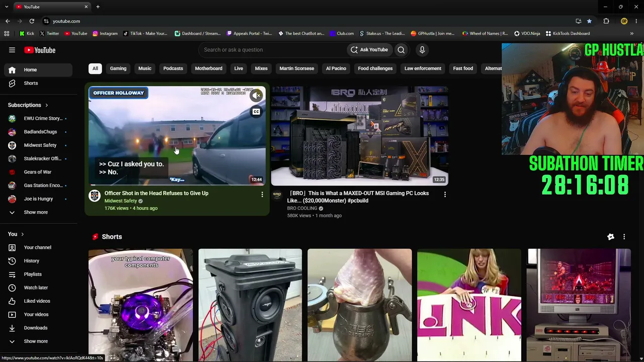Open Joe is Hungry subscription

38,199
